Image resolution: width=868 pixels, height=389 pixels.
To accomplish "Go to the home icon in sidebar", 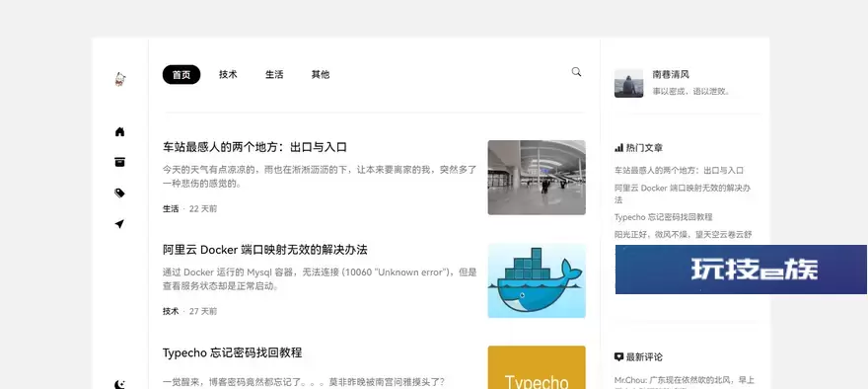I will 119,132.
